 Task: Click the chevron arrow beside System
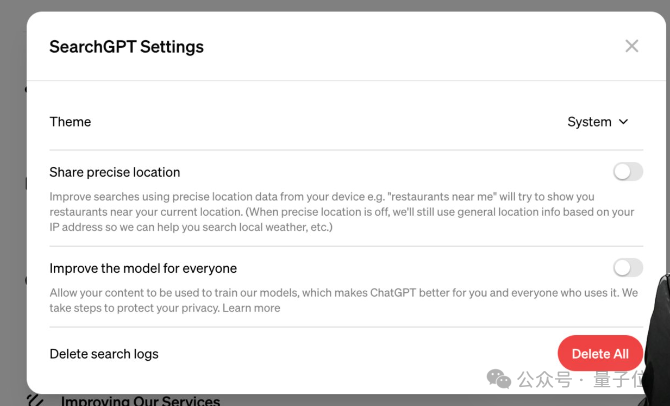tap(623, 122)
